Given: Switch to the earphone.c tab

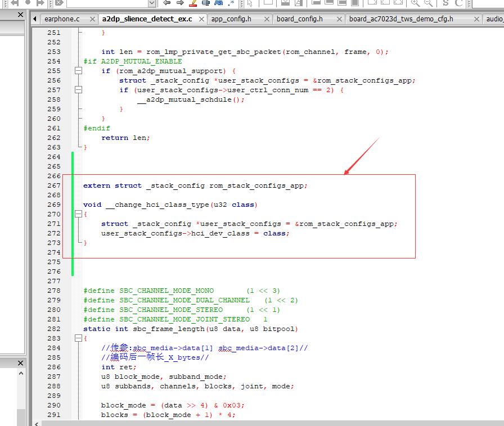Looking at the screenshot, I should (x=62, y=19).
